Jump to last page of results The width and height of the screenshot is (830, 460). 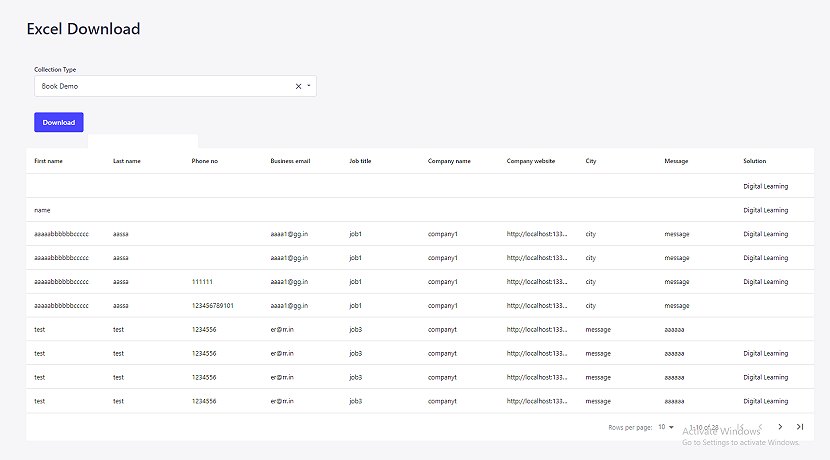pos(800,427)
